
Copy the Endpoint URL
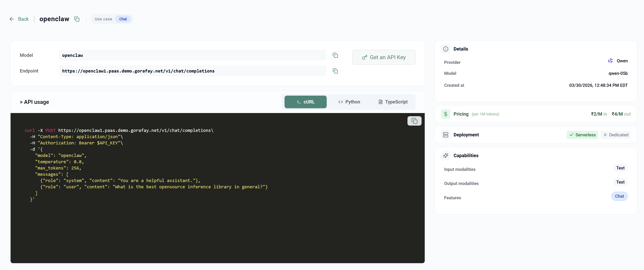pyautogui.click(x=335, y=71)
